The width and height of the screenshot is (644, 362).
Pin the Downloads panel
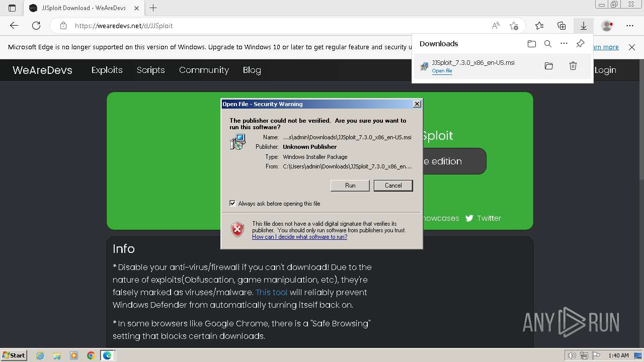[x=580, y=44]
